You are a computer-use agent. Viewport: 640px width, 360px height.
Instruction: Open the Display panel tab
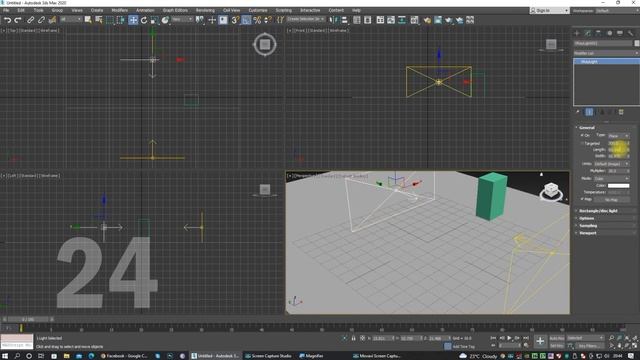click(620, 33)
